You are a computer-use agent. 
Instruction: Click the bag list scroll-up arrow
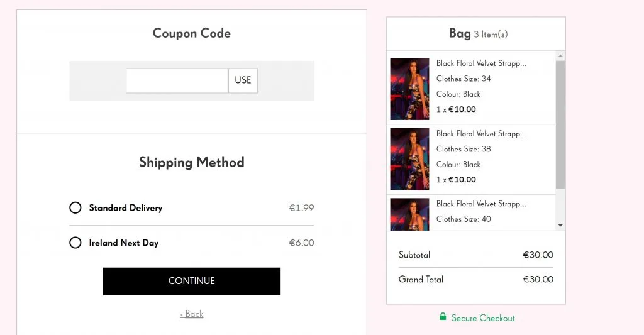click(x=560, y=56)
